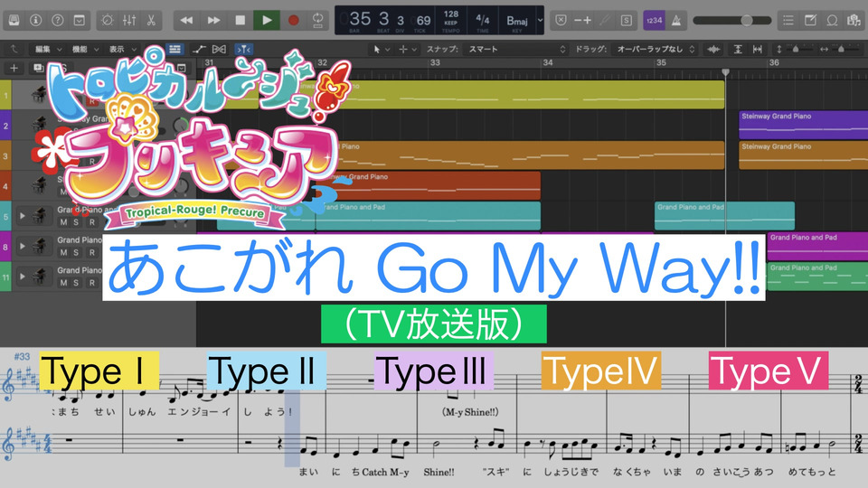868x488 pixels.
Task: Click bar 34 on the ruler
Action: pyautogui.click(x=548, y=62)
